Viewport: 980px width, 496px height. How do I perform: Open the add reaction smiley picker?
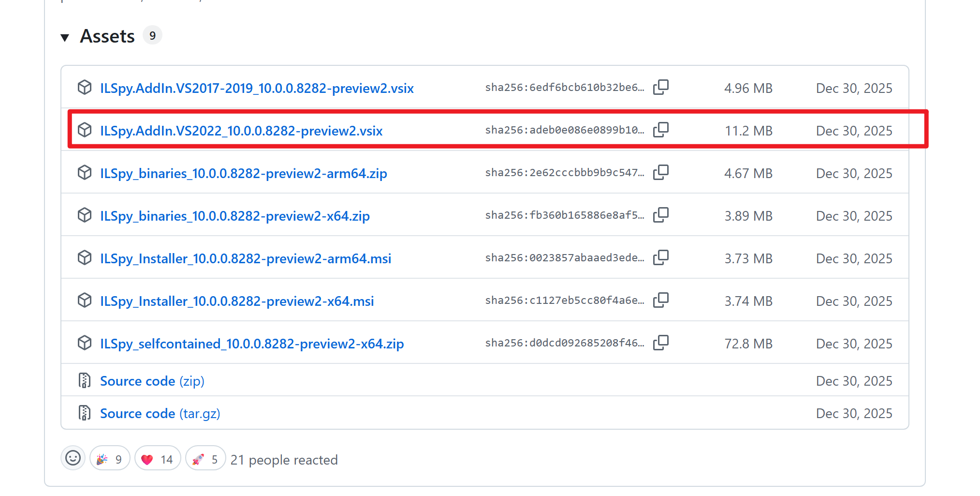pyautogui.click(x=73, y=458)
